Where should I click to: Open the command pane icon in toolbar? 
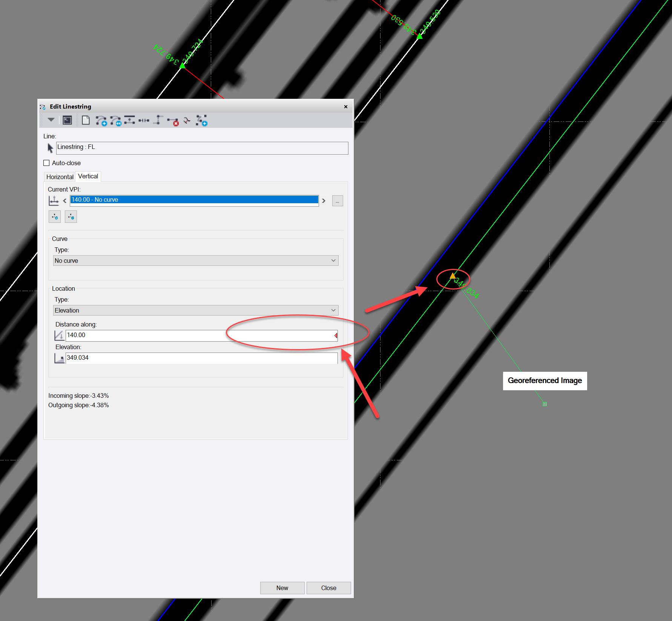pyautogui.click(x=67, y=120)
